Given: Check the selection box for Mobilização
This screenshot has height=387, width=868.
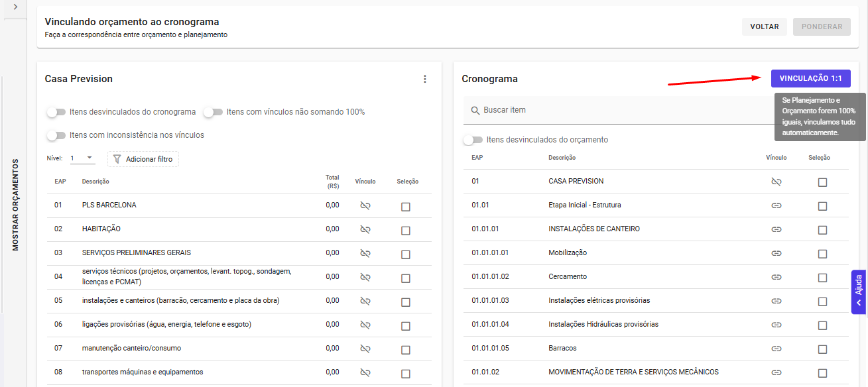Looking at the screenshot, I should (x=822, y=254).
